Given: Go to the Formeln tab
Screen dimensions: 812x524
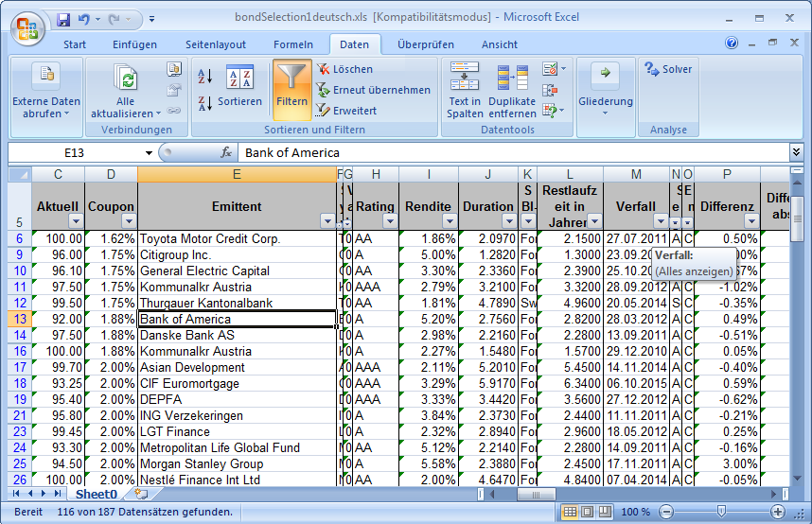Looking at the screenshot, I should (293, 44).
